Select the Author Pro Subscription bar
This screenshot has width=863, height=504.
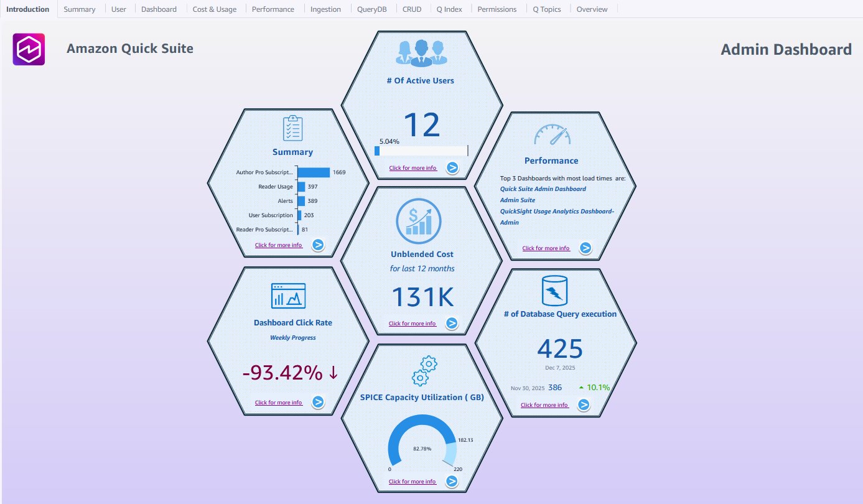(314, 172)
